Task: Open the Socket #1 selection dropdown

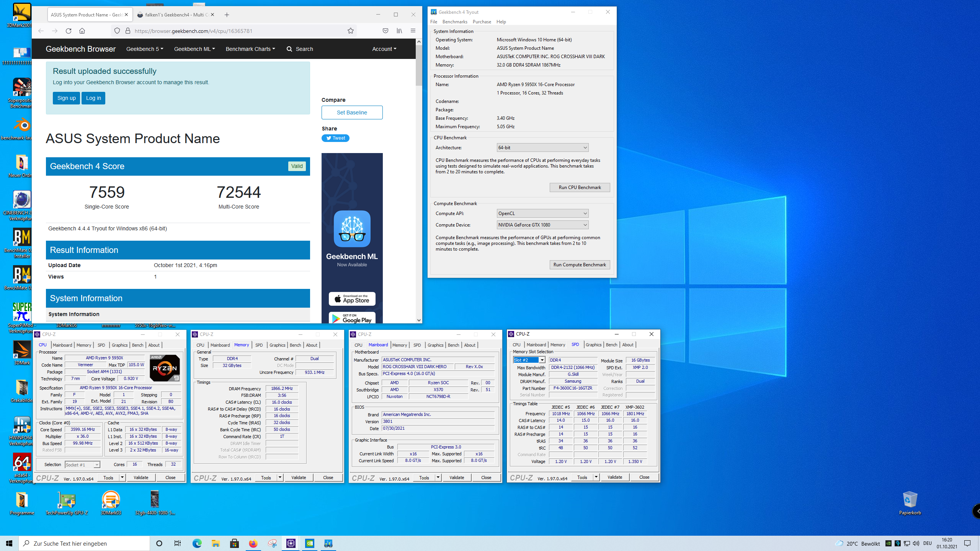Action: [82, 465]
